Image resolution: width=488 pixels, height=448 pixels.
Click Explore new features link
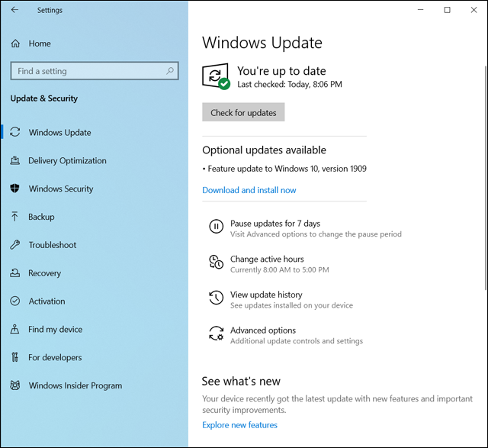pyautogui.click(x=239, y=425)
